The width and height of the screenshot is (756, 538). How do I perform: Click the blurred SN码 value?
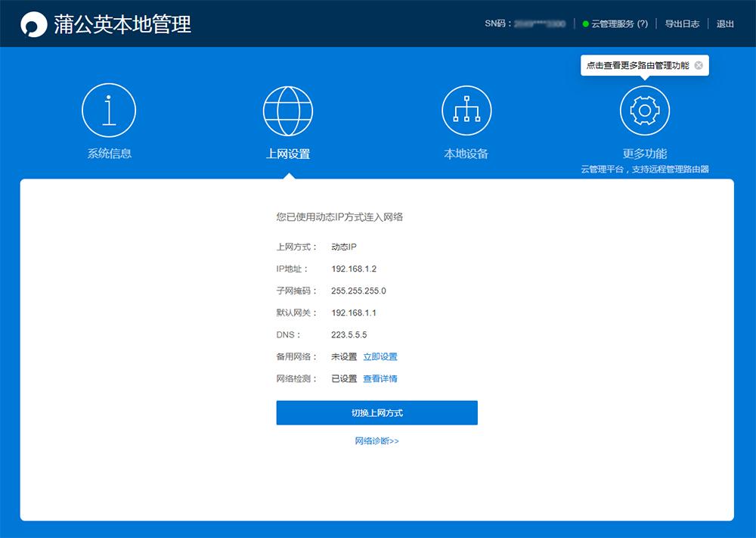coord(539,23)
